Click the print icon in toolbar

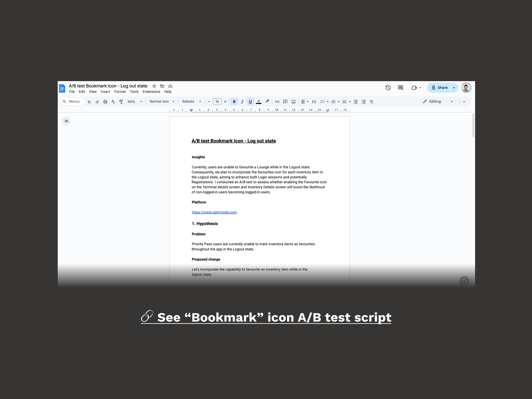[105, 102]
